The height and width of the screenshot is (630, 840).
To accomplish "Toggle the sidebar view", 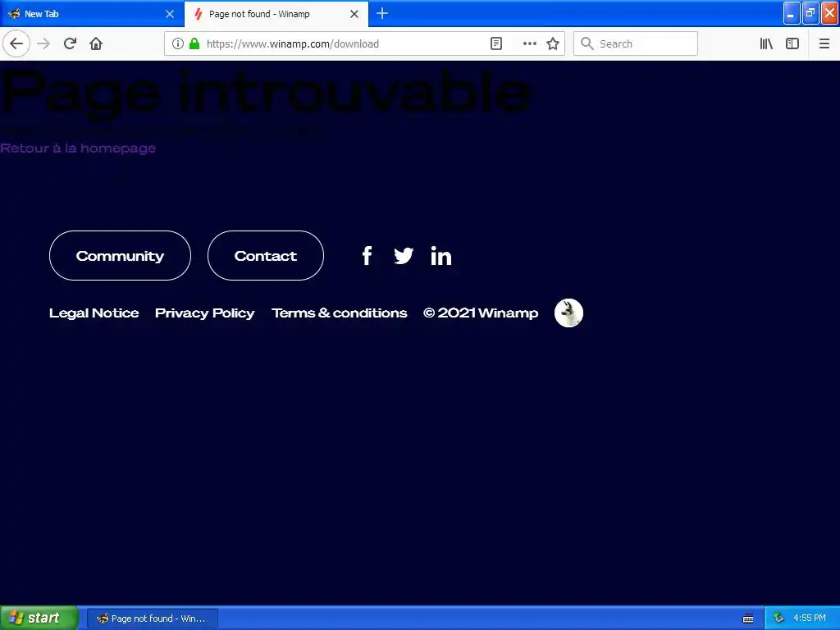I will (x=792, y=43).
